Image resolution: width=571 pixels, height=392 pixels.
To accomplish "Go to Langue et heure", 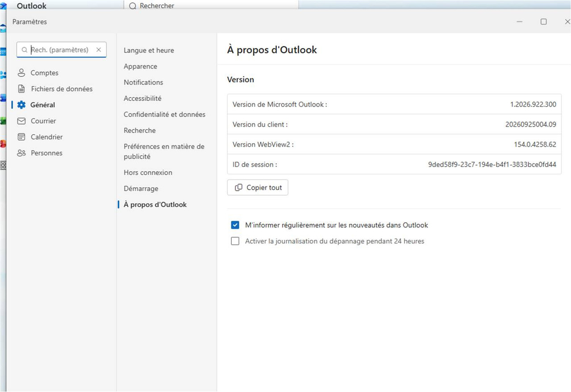I will pyautogui.click(x=149, y=50).
